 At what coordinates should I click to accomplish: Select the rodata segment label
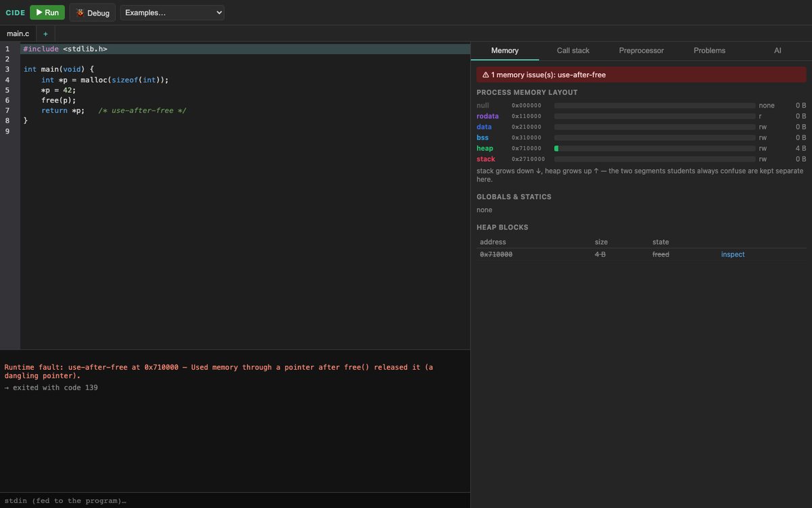pyautogui.click(x=487, y=116)
